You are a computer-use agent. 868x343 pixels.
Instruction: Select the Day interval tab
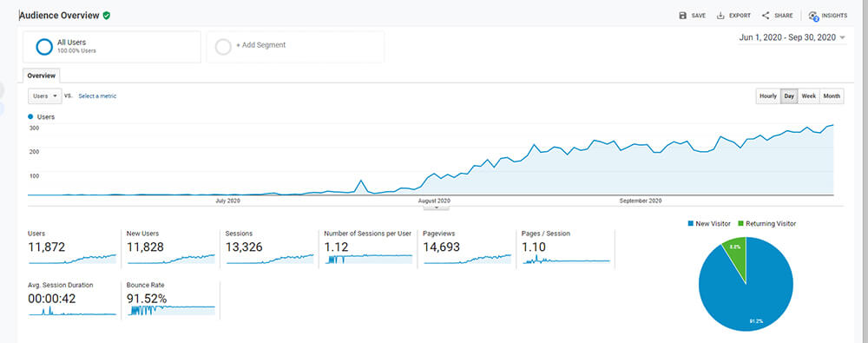[789, 96]
